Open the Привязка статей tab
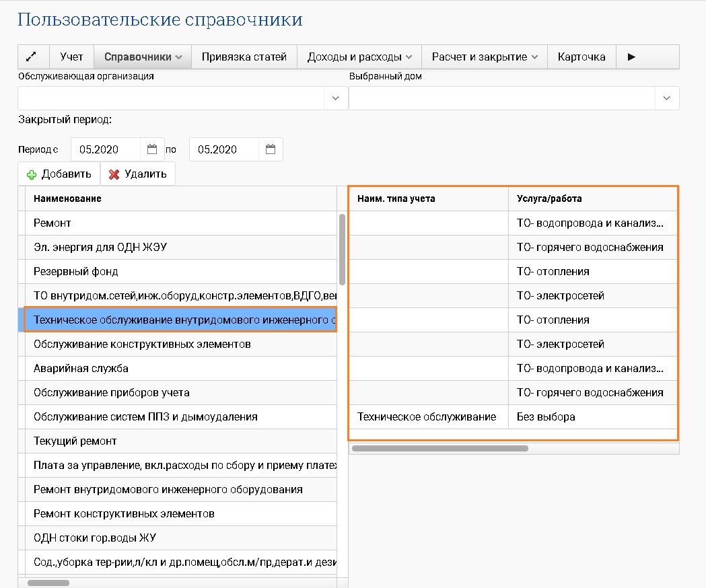 [244, 57]
